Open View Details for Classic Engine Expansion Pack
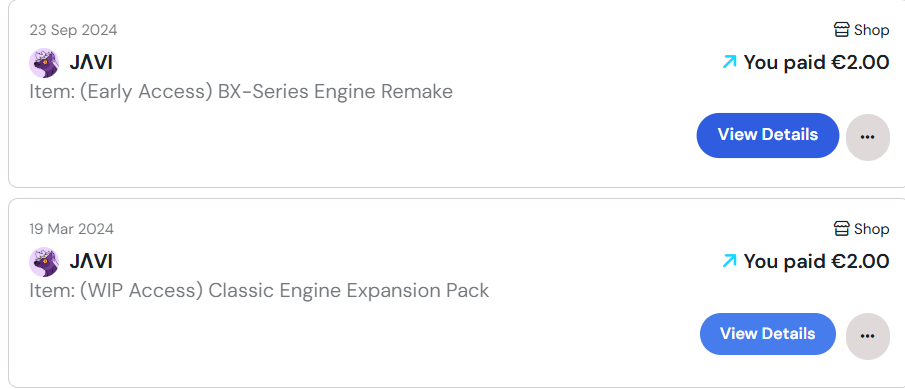 (767, 334)
